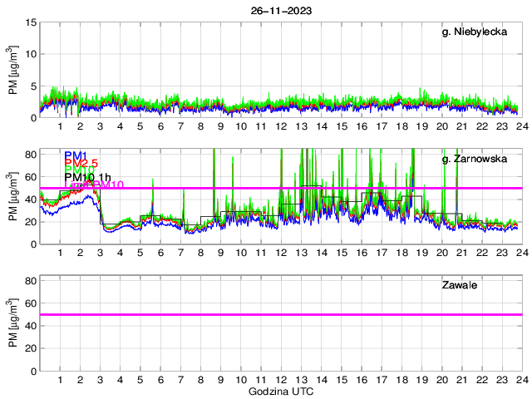Click the PM10 1h legend label
Viewport: 532px width, 399px height.
[87, 177]
